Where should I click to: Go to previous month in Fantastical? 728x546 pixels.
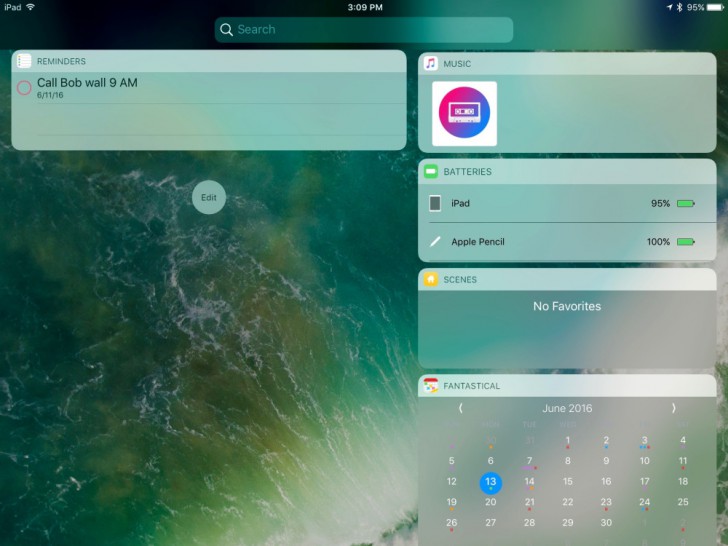[x=461, y=408]
